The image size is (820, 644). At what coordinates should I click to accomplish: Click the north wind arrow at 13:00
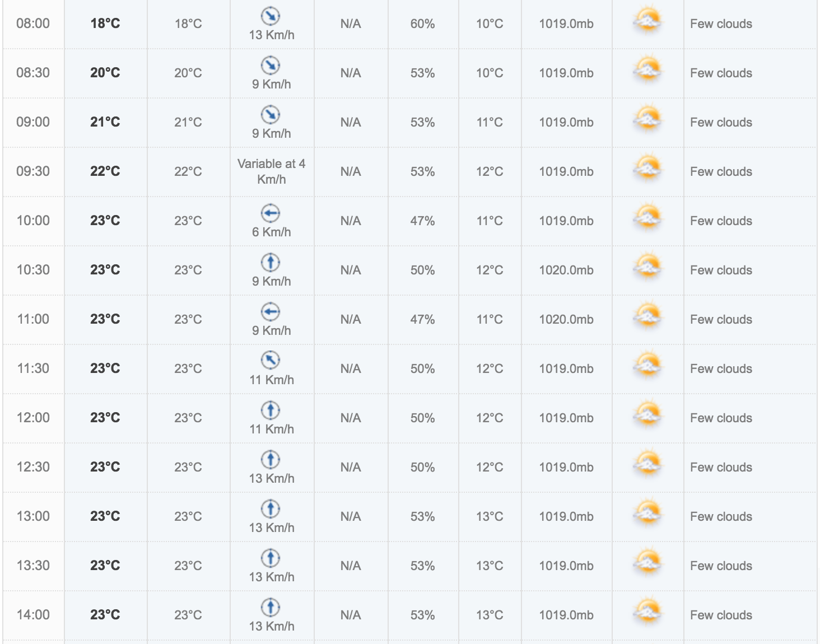(271, 508)
